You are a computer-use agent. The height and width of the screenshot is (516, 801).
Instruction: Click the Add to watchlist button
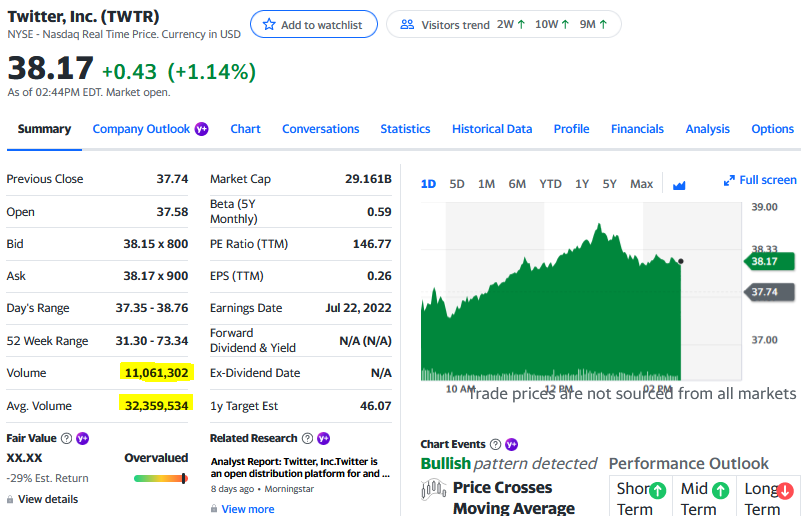[314, 24]
